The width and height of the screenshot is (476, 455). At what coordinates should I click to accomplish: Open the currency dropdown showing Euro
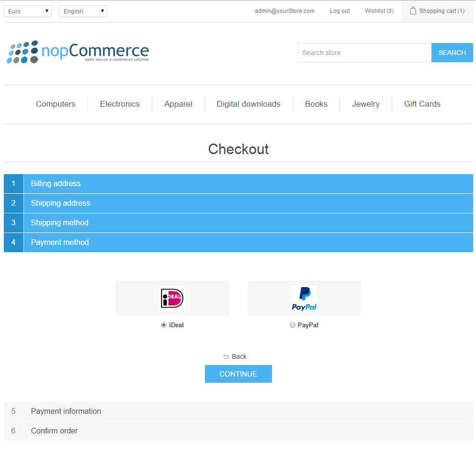27,11
